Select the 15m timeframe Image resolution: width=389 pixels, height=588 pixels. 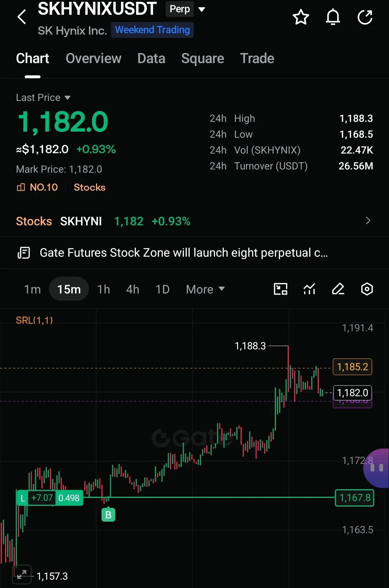[69, 289]
